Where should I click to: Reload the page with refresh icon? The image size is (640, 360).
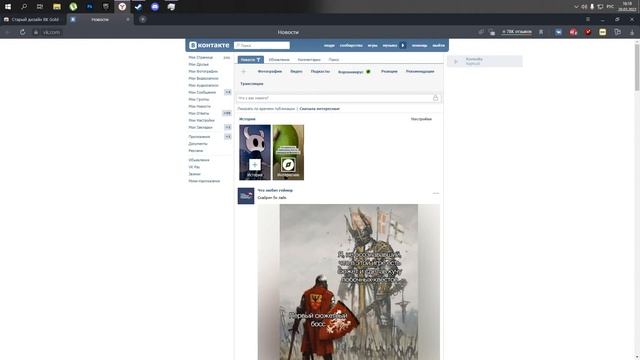(x=22, y=32)
